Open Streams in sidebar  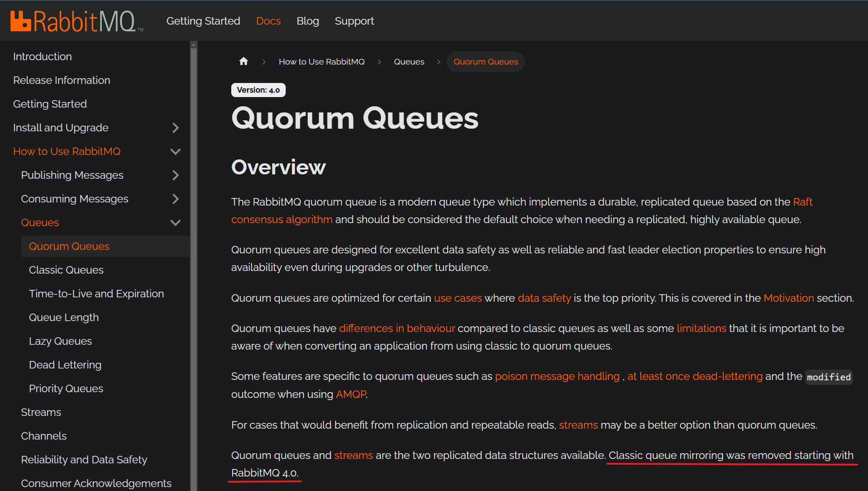click(41, 412)
